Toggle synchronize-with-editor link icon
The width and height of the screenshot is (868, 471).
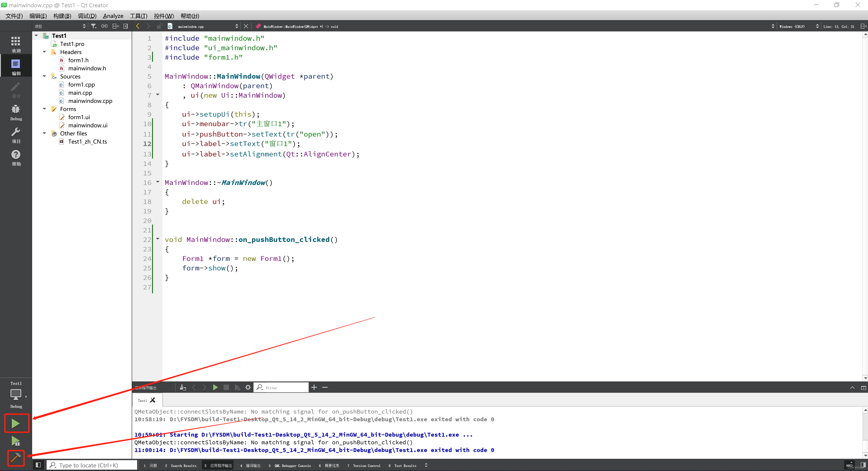pyautogui.click(x=105, y=26)
